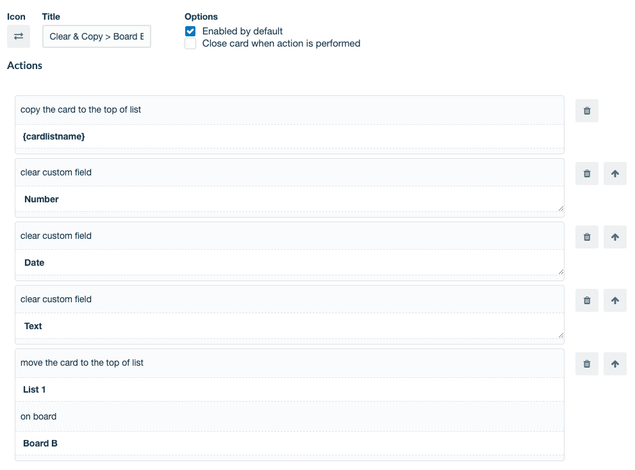Delete the clear Text field action
635x470 pixels.
(587, 300)
